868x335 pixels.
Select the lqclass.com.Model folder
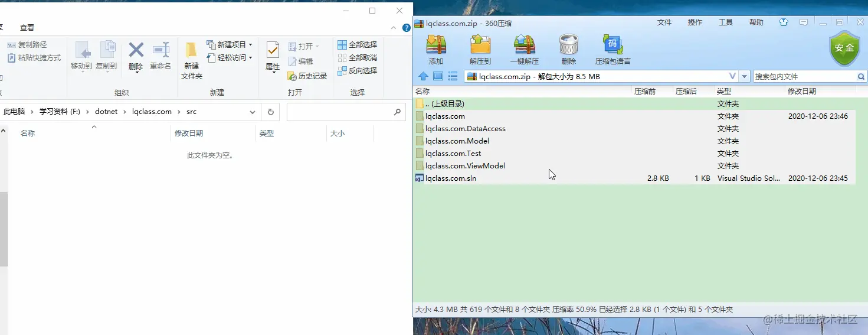tap(634, 141)
